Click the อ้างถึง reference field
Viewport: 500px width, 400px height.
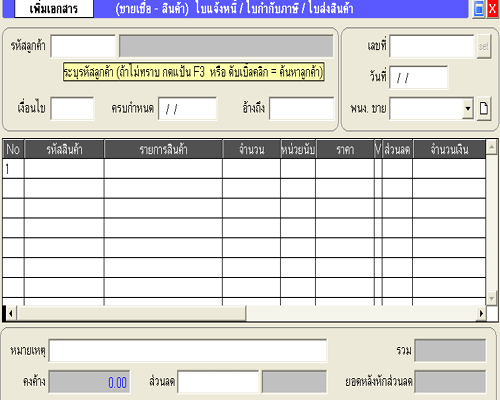[302, 108]
